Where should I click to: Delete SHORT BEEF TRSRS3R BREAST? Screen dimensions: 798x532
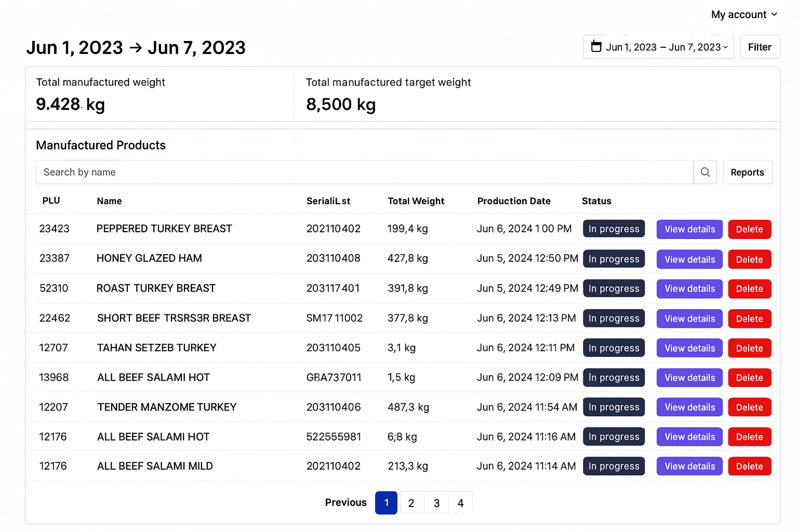(x=749, y=318)
